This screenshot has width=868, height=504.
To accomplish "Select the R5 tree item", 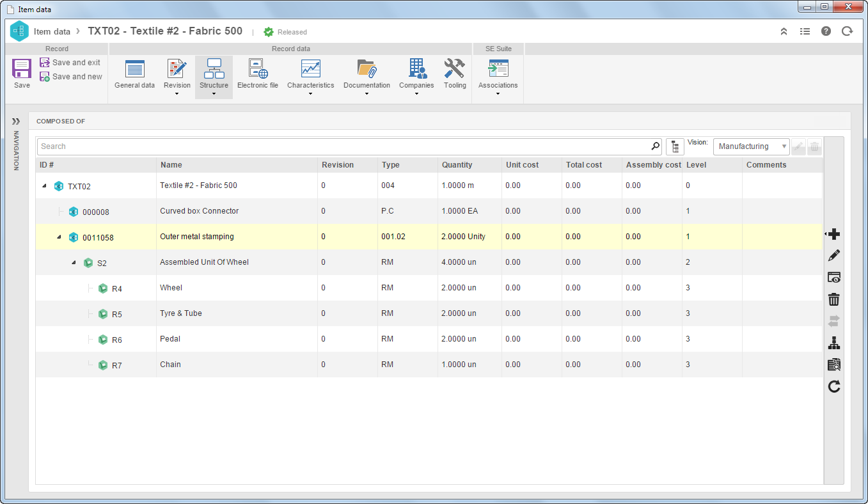I will tap(116, 315).
